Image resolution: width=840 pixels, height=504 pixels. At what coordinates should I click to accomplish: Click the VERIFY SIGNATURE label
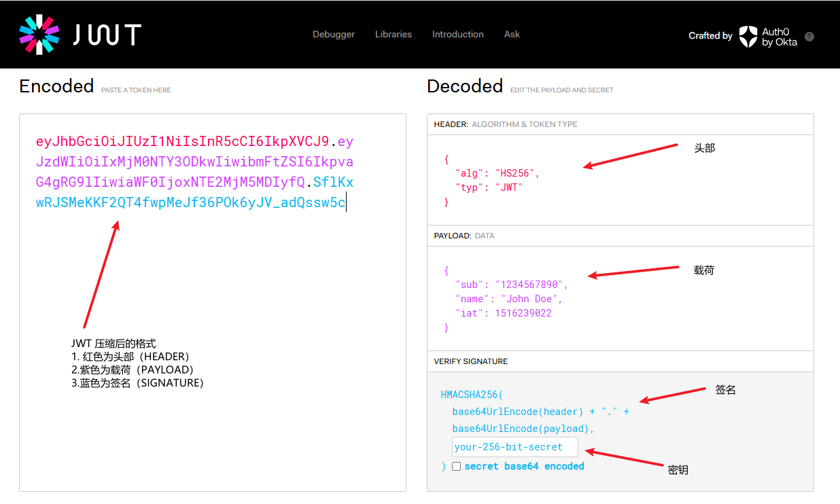click(471, 361)
